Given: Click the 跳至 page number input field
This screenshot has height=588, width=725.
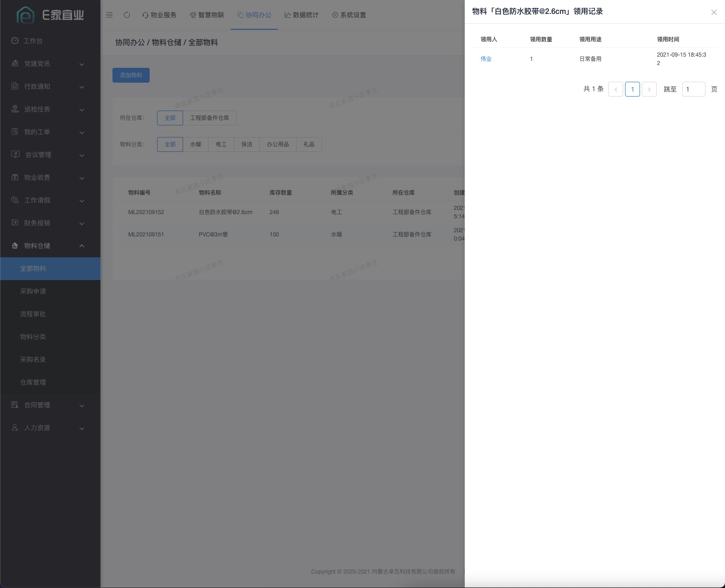Looking at the screenshot, I should pos(693,89).
